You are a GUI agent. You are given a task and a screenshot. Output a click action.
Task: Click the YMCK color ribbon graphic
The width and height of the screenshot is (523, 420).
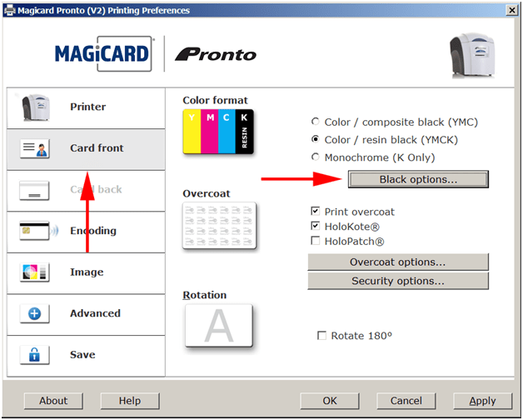[218, 132]
